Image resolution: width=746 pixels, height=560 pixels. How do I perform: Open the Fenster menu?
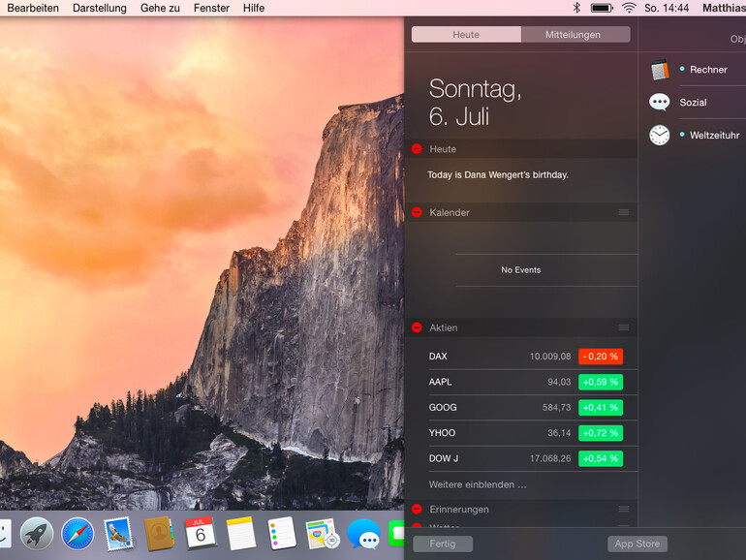(211, 8)
